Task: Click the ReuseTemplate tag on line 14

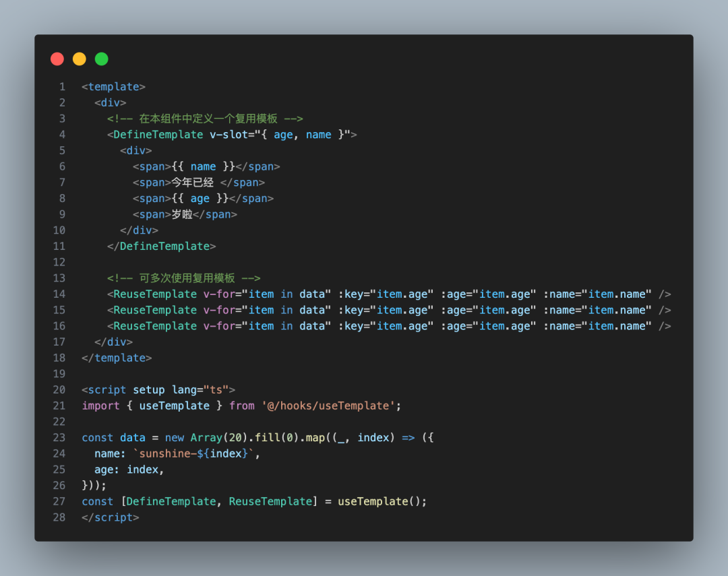Action: coord(154,294)
